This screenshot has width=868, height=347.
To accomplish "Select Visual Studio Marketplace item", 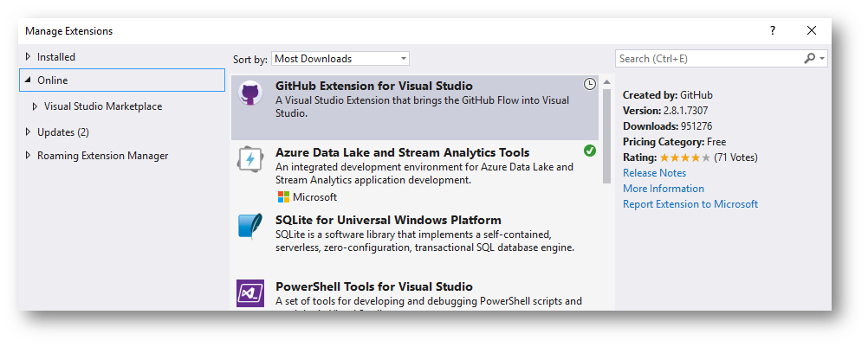I will (103, 106).
